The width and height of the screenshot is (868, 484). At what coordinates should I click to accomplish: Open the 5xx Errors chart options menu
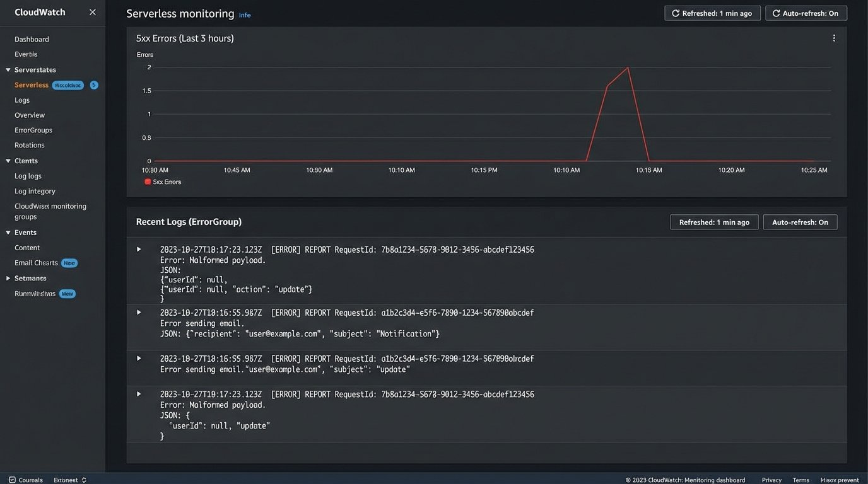[x=833, y=37]
